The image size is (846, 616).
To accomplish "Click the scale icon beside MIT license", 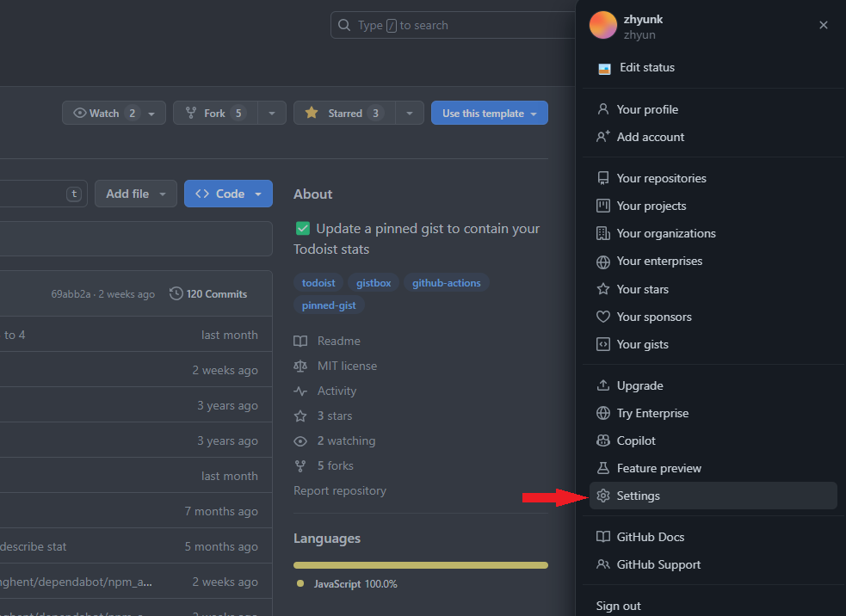I will (x=300, y=367).
